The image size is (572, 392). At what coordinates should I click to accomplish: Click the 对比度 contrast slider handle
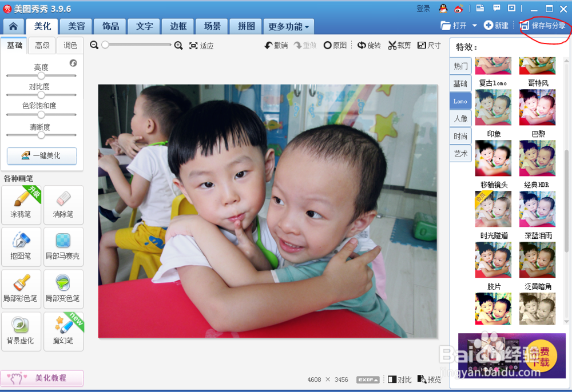coord(41,95)
